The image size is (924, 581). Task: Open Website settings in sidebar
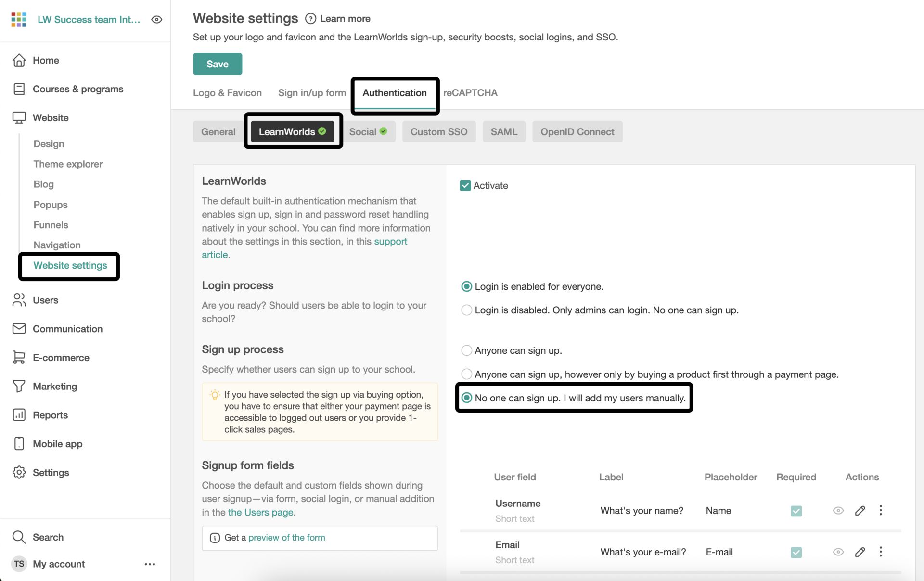[70, 265]
